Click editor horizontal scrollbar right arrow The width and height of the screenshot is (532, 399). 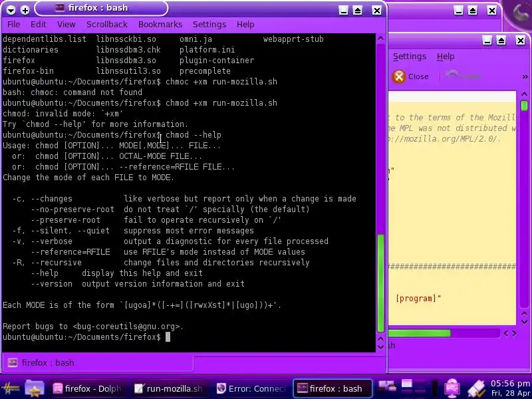[x=514, y=334]
